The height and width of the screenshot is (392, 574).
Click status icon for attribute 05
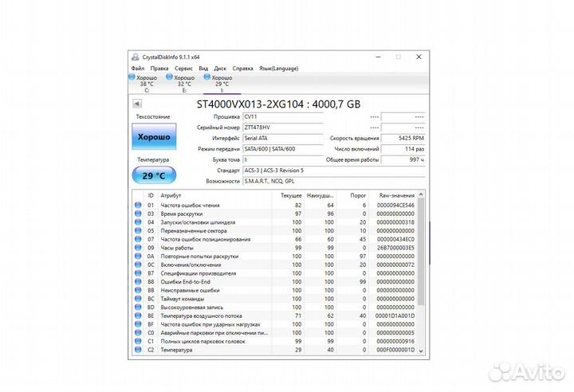[138, 230]
